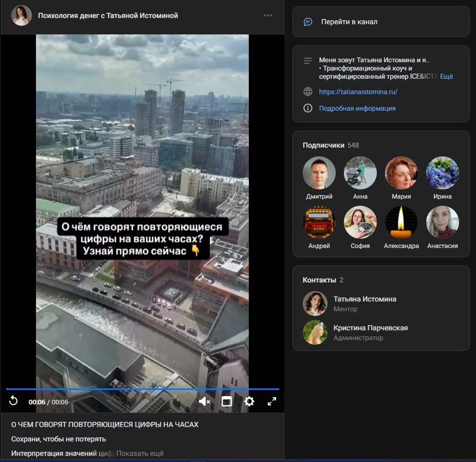Click the video progress bar
The height and width of the screenshot is (462, 476).
click(x=142, y=389)
